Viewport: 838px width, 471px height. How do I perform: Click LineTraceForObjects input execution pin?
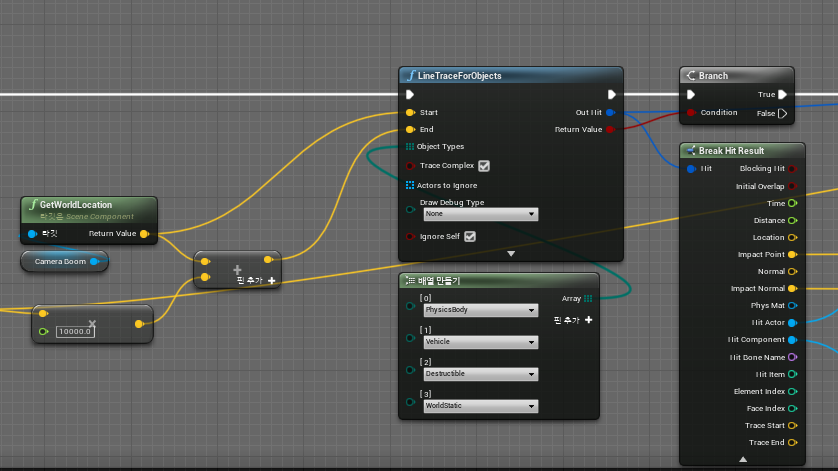410,95
